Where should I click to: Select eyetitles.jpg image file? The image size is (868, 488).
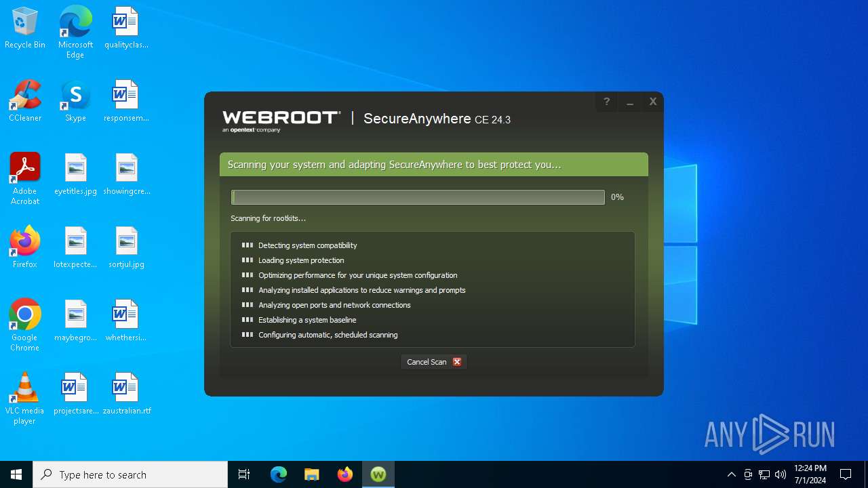point(75,175)
